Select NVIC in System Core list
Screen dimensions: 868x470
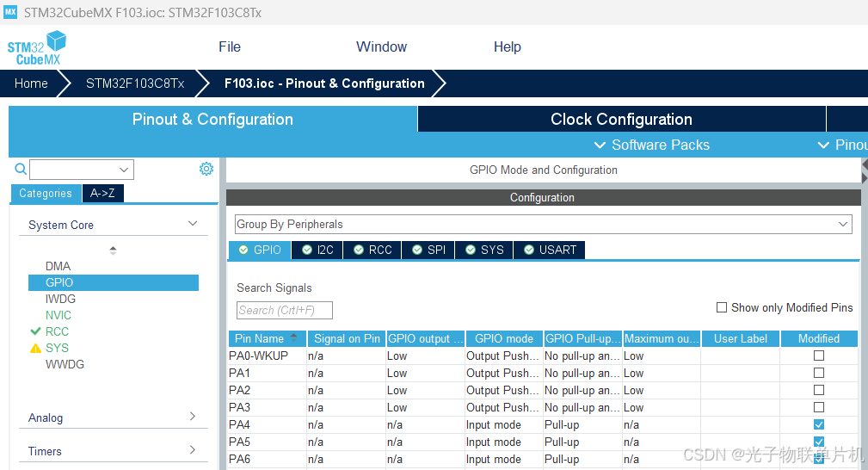(x=58, y=315)
